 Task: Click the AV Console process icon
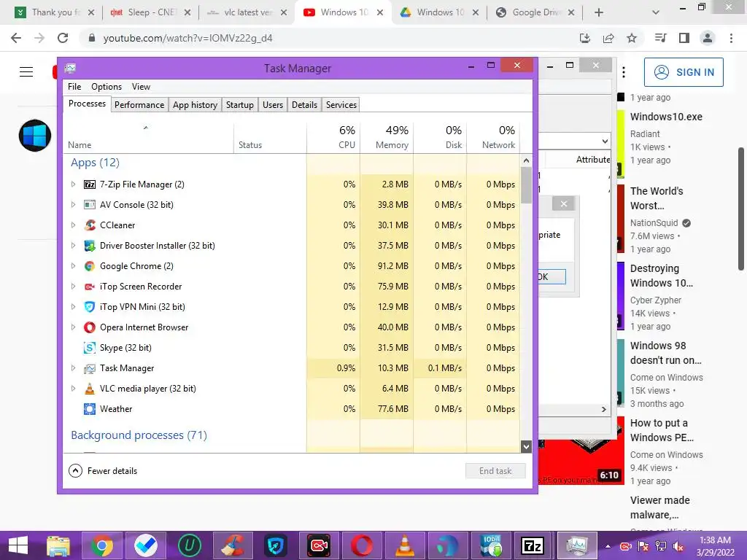(x=90, y=205)
